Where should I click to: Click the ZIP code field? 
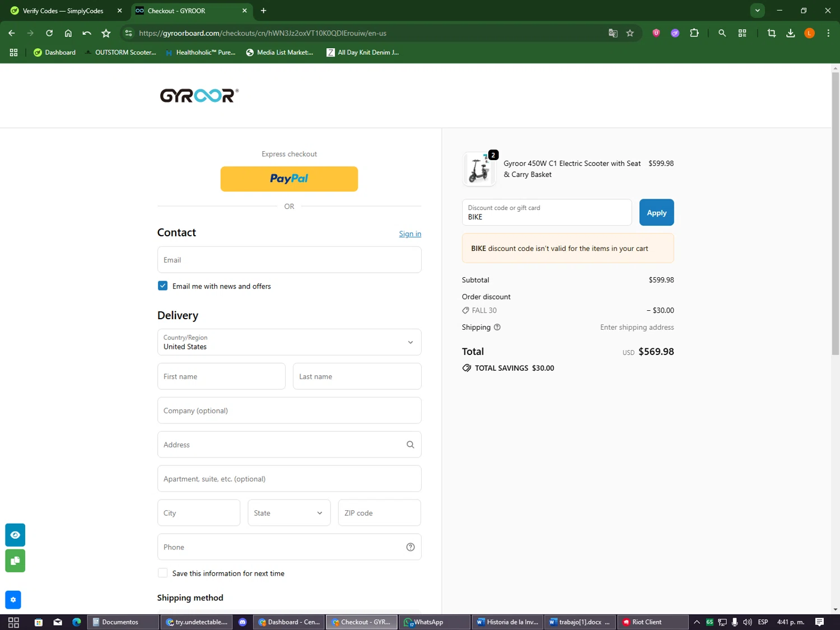coord(379,513)
